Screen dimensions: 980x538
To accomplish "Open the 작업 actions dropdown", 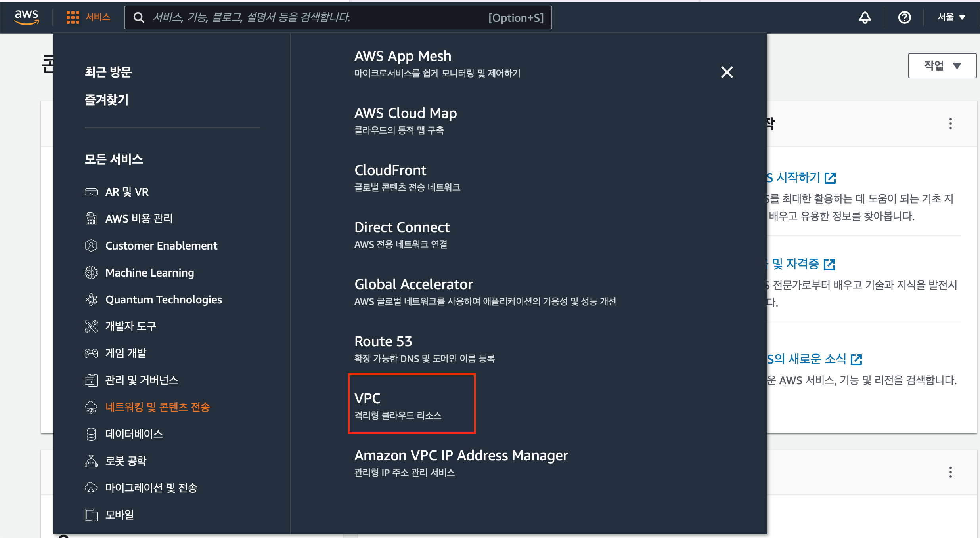I will point(942,66).
